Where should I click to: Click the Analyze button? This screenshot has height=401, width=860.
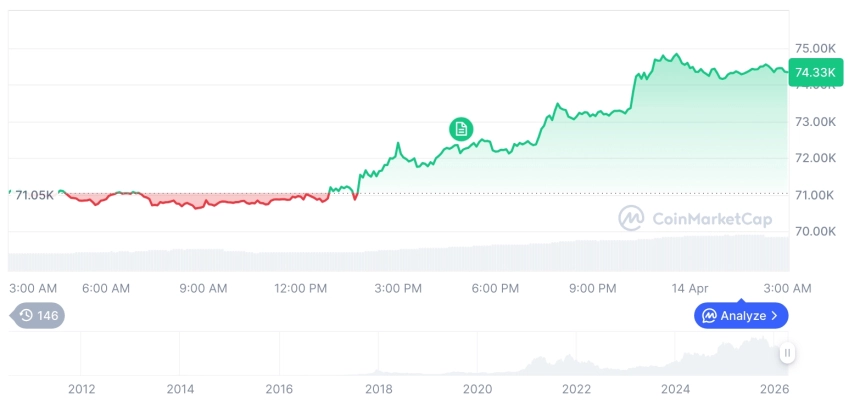pos(741,316)
